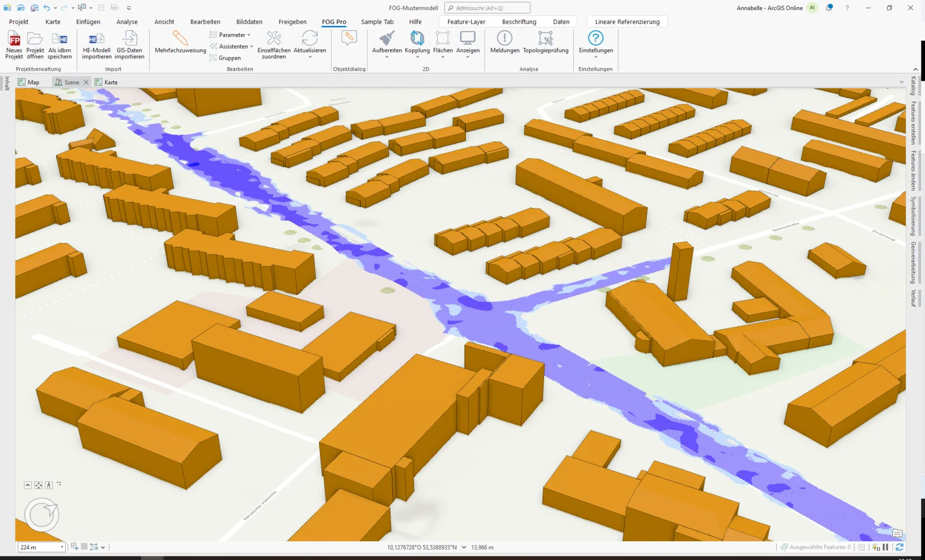925x560 pixels.
Task: Switch to the Map view tab
Action: [29, 82]
